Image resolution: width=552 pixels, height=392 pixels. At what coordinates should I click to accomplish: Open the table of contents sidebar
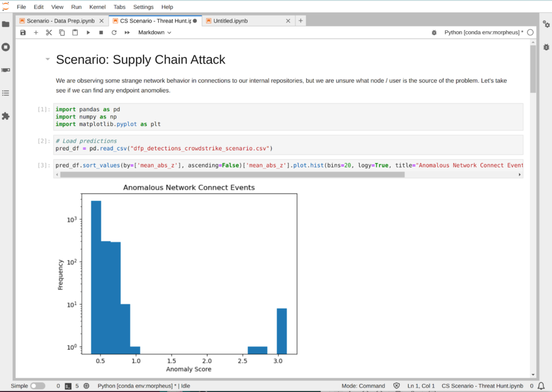(6, 93)
